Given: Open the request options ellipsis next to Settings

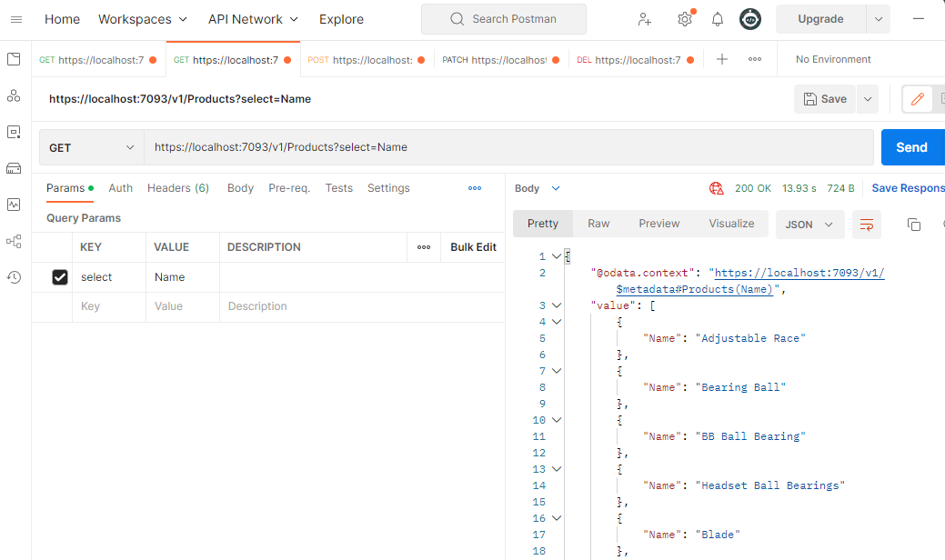Looking at the screenshot, I should pos(475,188).
